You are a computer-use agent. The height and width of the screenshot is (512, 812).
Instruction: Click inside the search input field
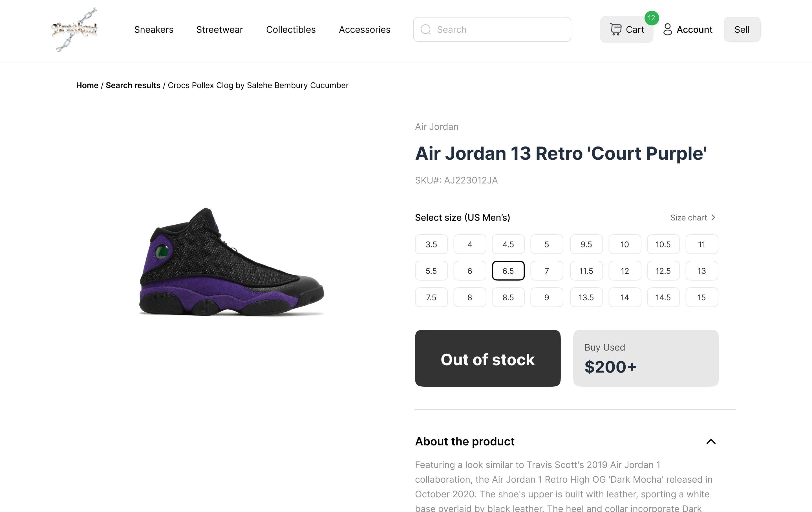(x=489, y=29)
